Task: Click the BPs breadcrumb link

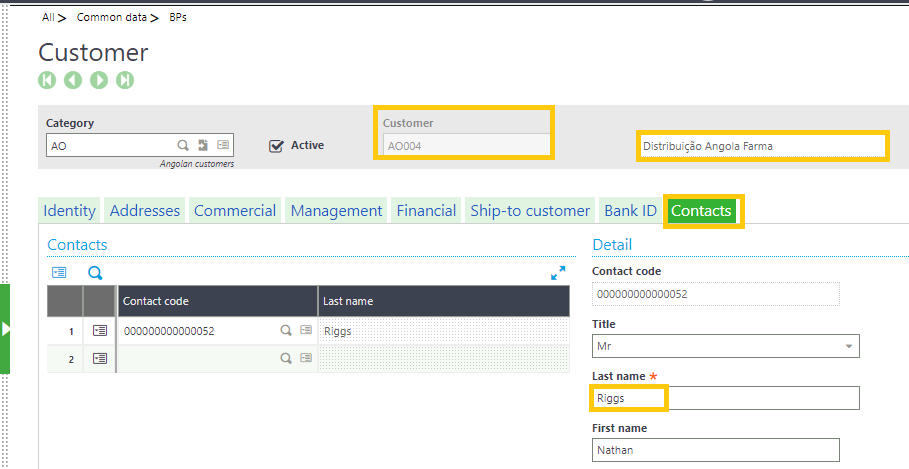Action: click(x=178, y=17)
